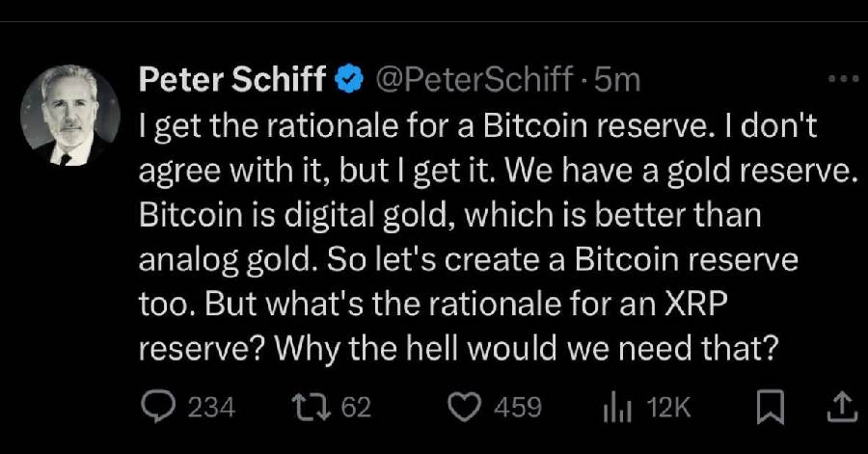Open the tweet via its first text line
Image resolution: width=868 pixels, height=454 pixels.
(x=477, y=126)
